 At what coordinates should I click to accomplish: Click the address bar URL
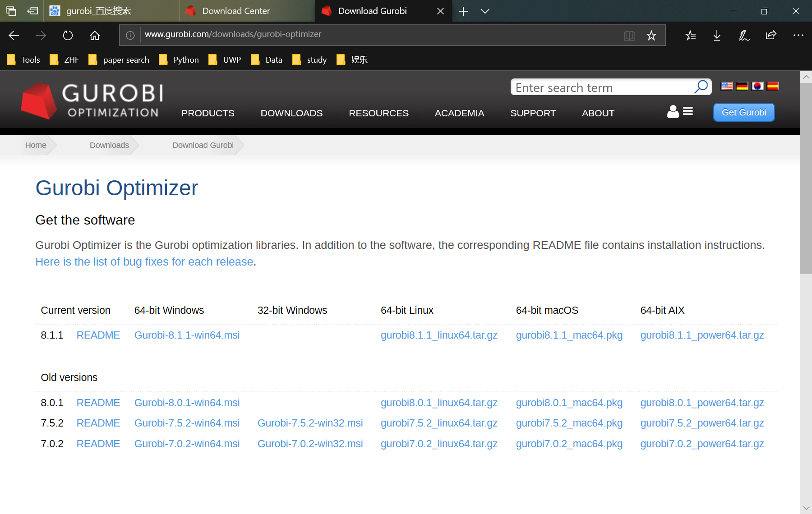pyautogui.click(x=233, y=34)
